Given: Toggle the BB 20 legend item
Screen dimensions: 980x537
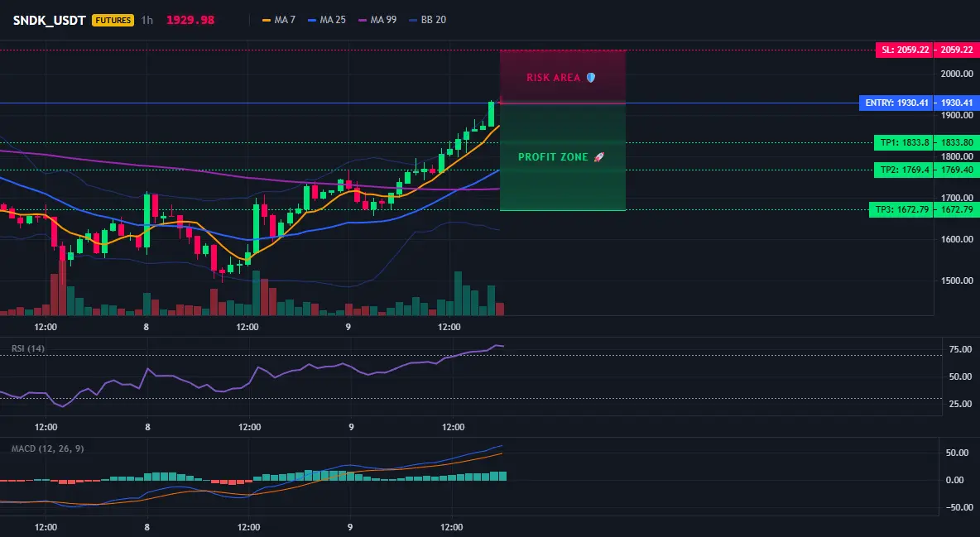Looking at the screenshot, I should point(427,20).
